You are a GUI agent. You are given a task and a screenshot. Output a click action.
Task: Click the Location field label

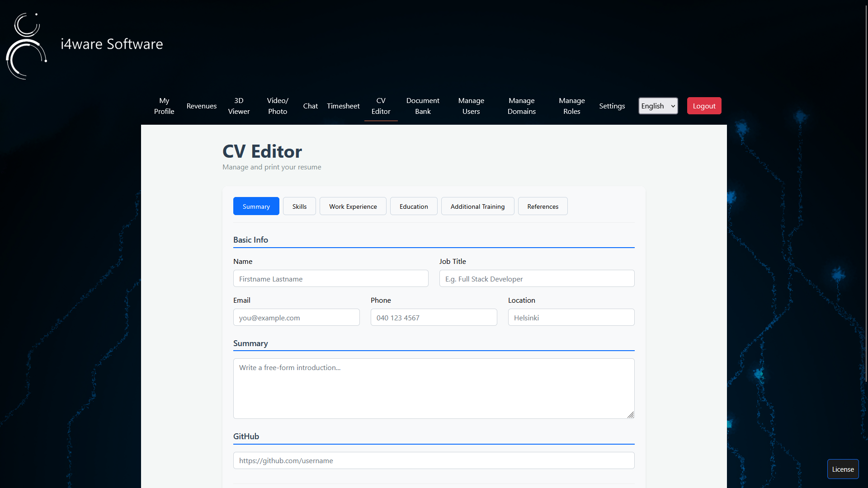tap(522, 300)
